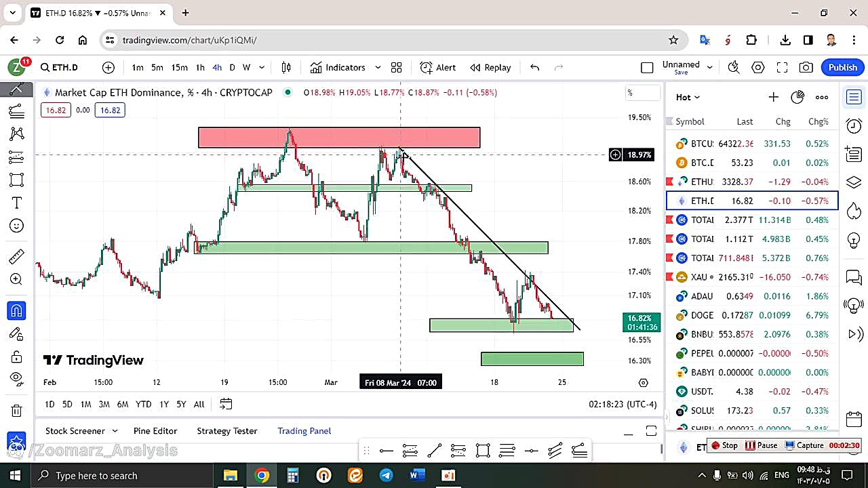Screen dimensions: 868x488
Task: Click the red supply zone rectangle
Action: [339, 138]
